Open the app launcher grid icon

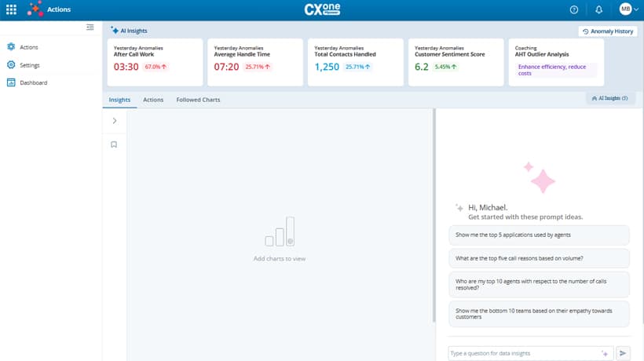11,9
